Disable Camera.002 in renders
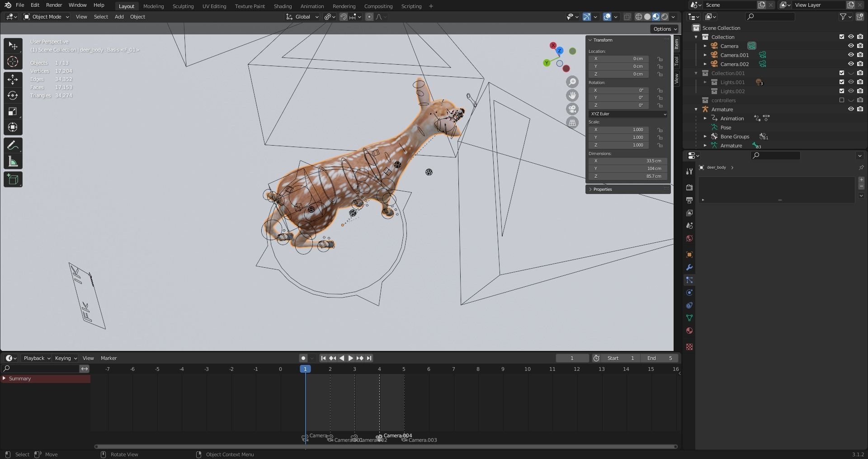Viewport: 868px width, 459px height. 860,64
